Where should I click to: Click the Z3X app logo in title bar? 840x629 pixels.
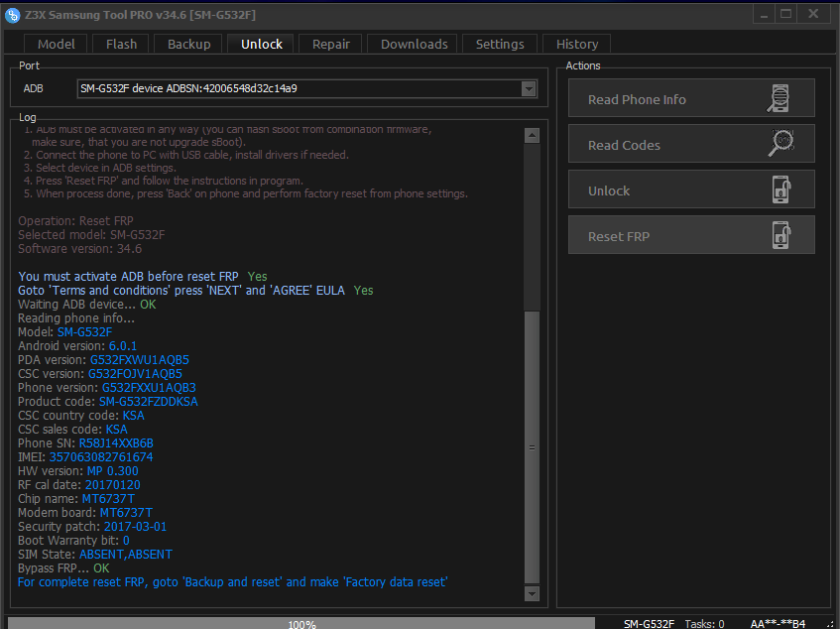pos(12,15)
